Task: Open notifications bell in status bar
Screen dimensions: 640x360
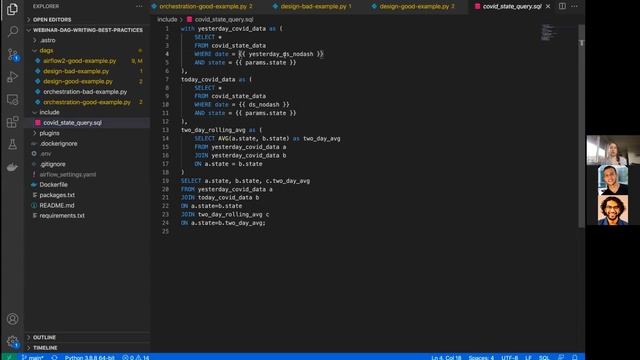Action: coord(575,358)
